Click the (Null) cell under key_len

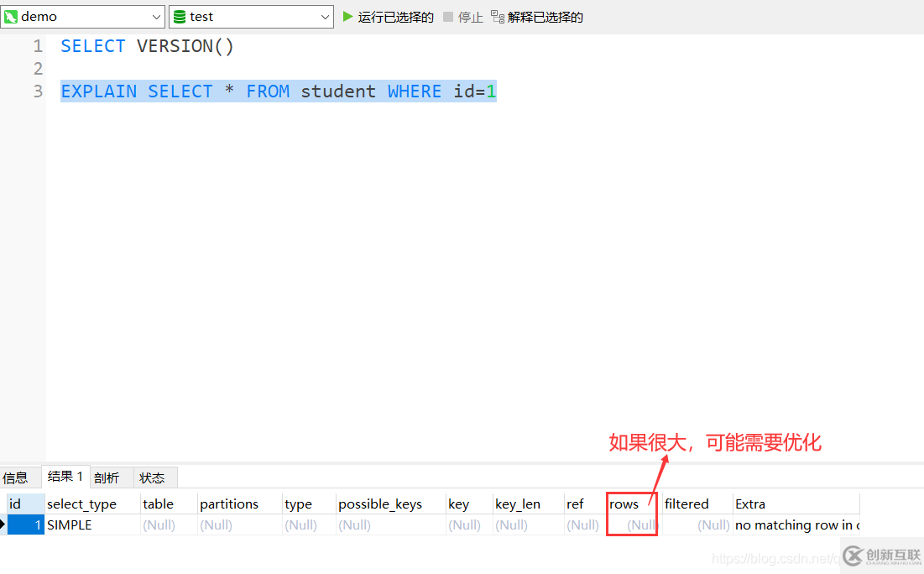click(x=529, y=524)
